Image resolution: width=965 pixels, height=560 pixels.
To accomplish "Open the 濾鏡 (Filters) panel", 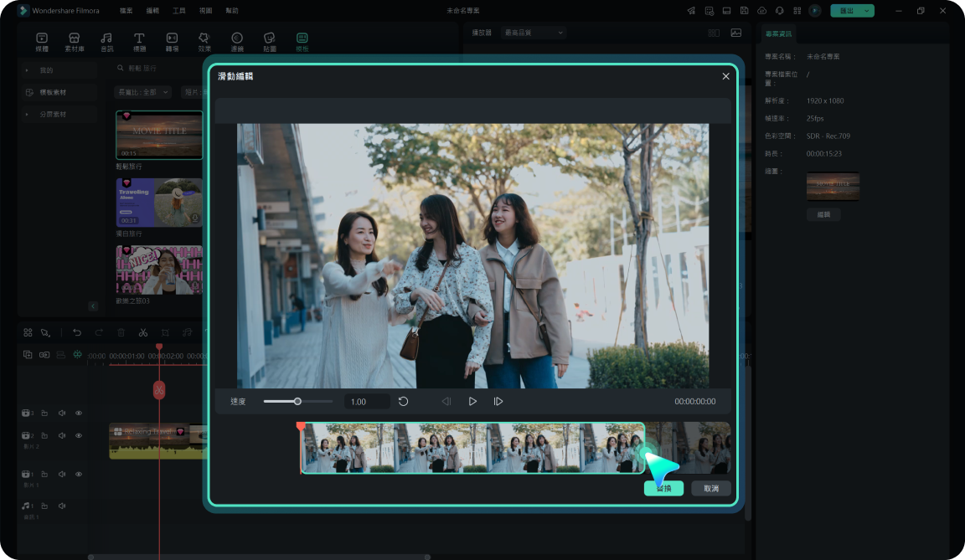I will click(237, 41).
